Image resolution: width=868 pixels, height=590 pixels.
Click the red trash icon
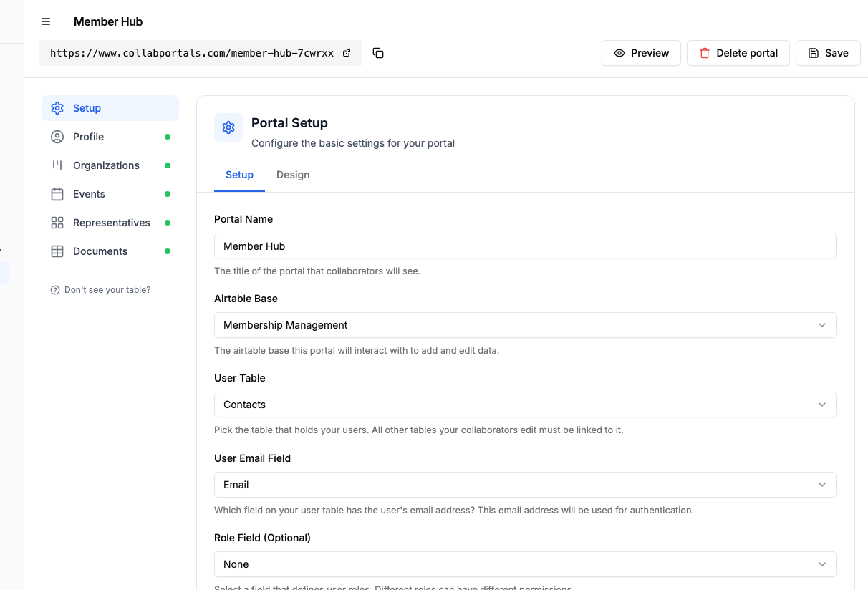[x=705, y=53]
